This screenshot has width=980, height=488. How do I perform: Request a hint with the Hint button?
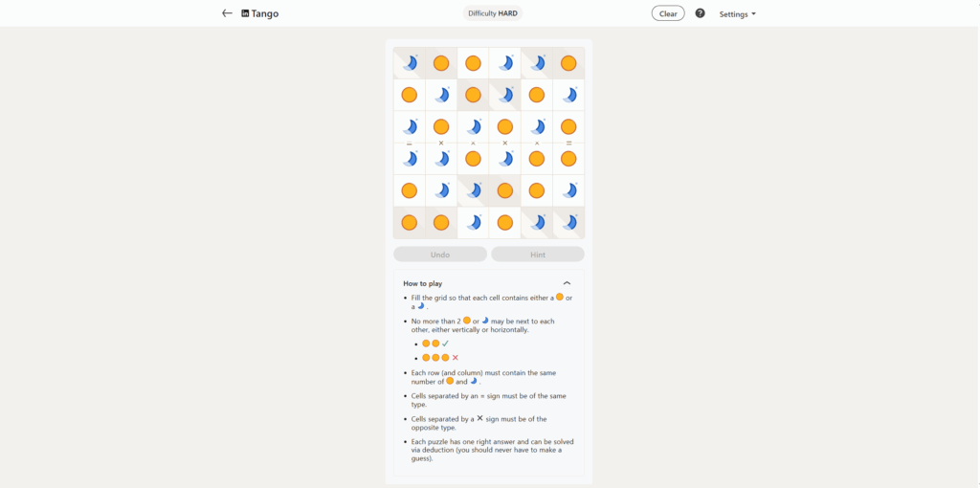pyautogui.click(x=537, y=255)
